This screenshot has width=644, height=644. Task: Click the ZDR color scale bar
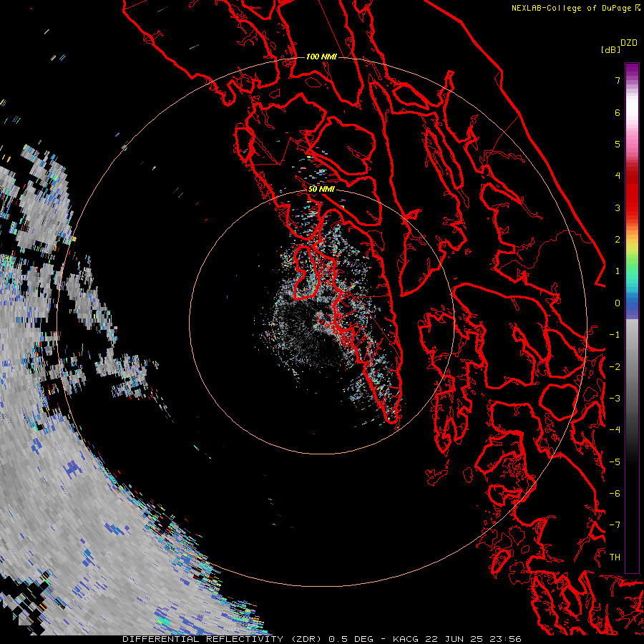coord(632,318)
